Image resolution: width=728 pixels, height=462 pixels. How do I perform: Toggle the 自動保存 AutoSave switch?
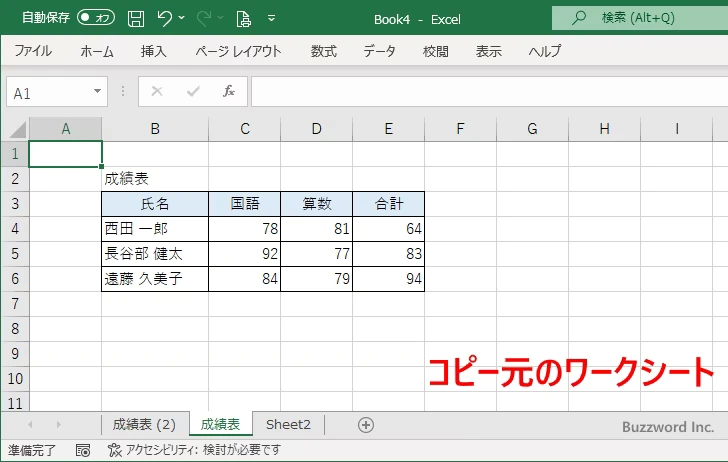[96, 17]
